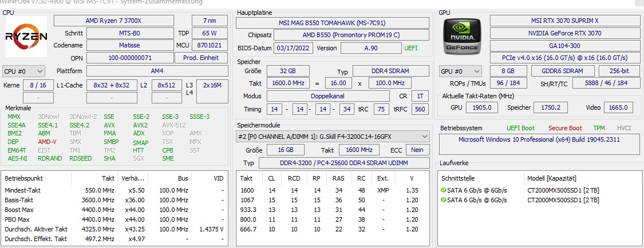Screen dimensions: 644x248
Task: Select the GPU clock value 1905.0
Action: (x=482, y=107)
